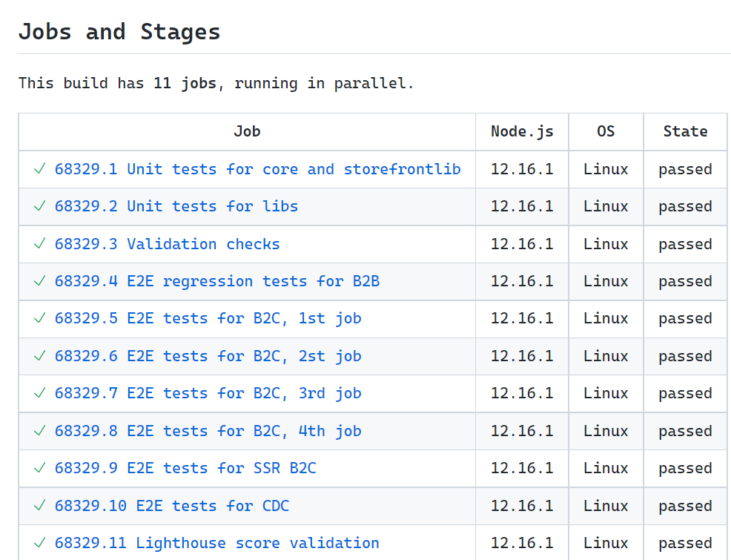Open E2E regression tests for B2B job
The width and height of the screenshot is (731, 560).
coord(216,281)
